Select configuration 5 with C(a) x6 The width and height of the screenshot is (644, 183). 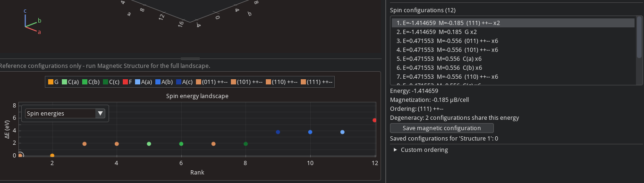coord(513,58)
